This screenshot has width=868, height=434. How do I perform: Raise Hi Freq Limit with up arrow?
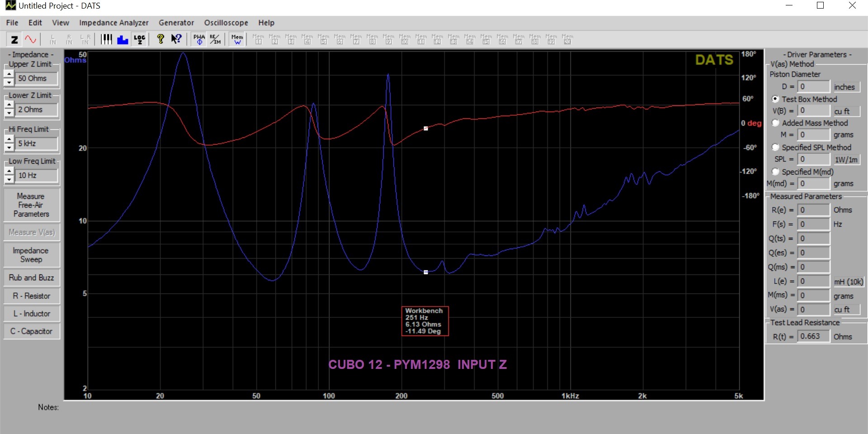pyautogui.click(x=9, y=139)
